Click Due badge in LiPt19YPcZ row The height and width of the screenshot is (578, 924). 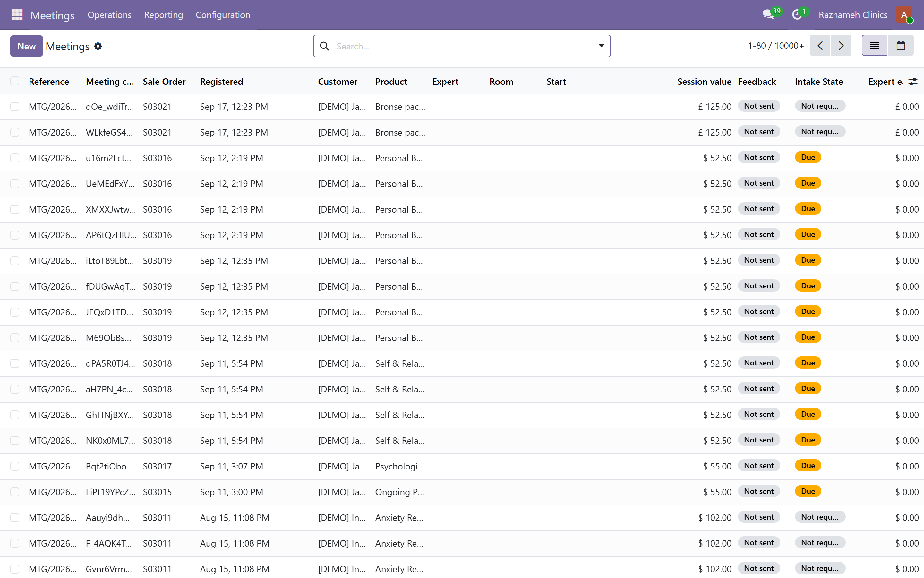point(808,491)
